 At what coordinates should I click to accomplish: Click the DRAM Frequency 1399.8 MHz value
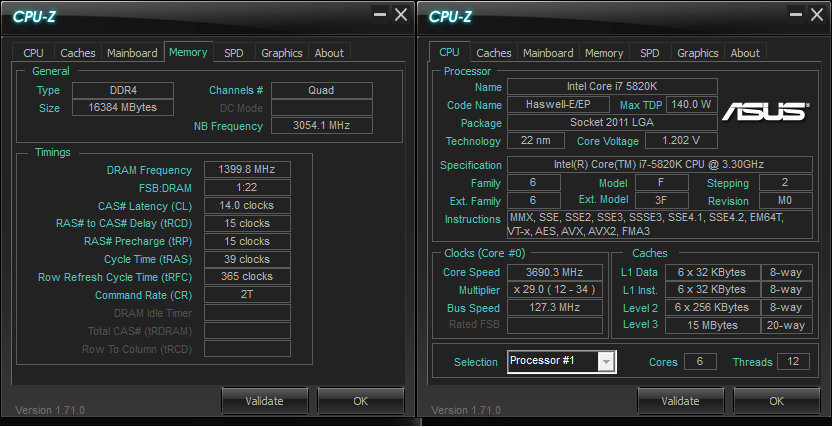tap(247, 170)
